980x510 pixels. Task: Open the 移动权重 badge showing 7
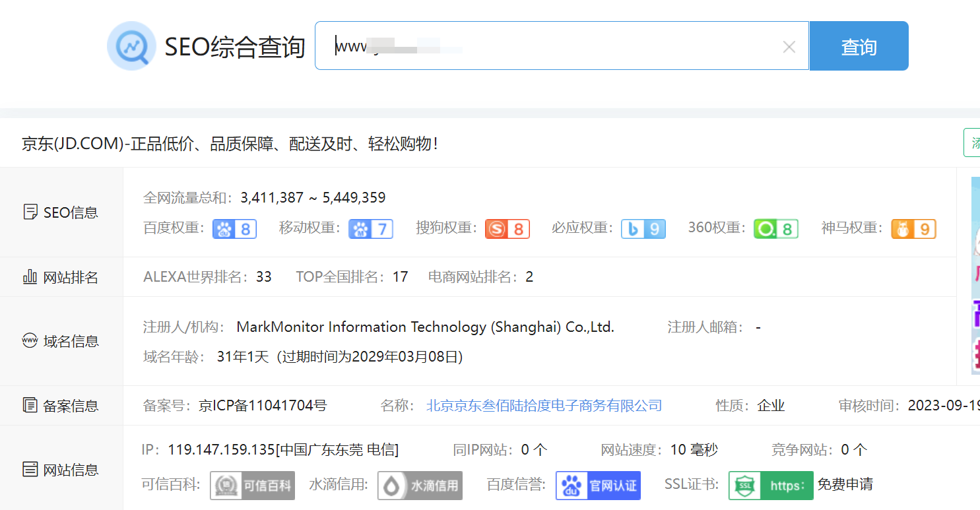tap(371, 229)
